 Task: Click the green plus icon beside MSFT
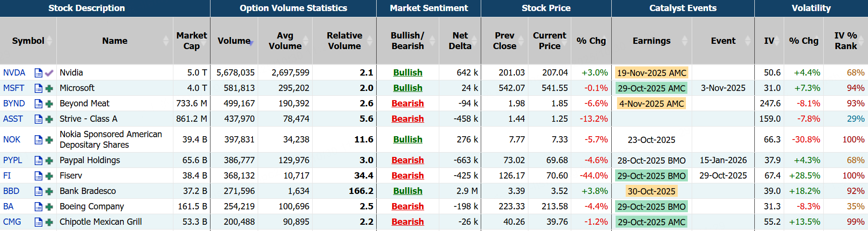[x=49, y=89]
